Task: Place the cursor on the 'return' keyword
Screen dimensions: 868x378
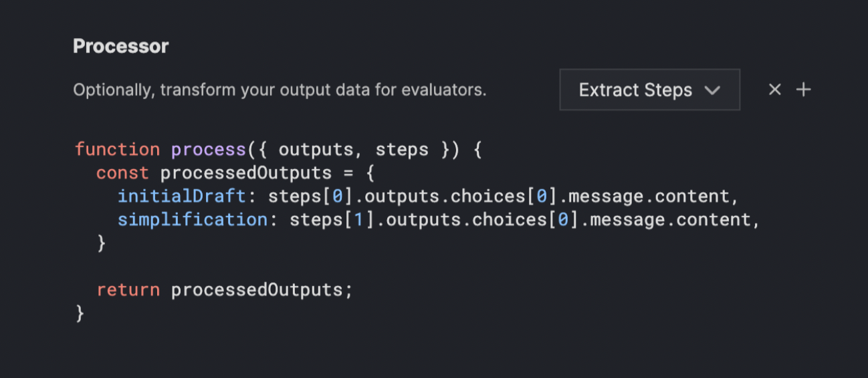Action: [128, 290]
